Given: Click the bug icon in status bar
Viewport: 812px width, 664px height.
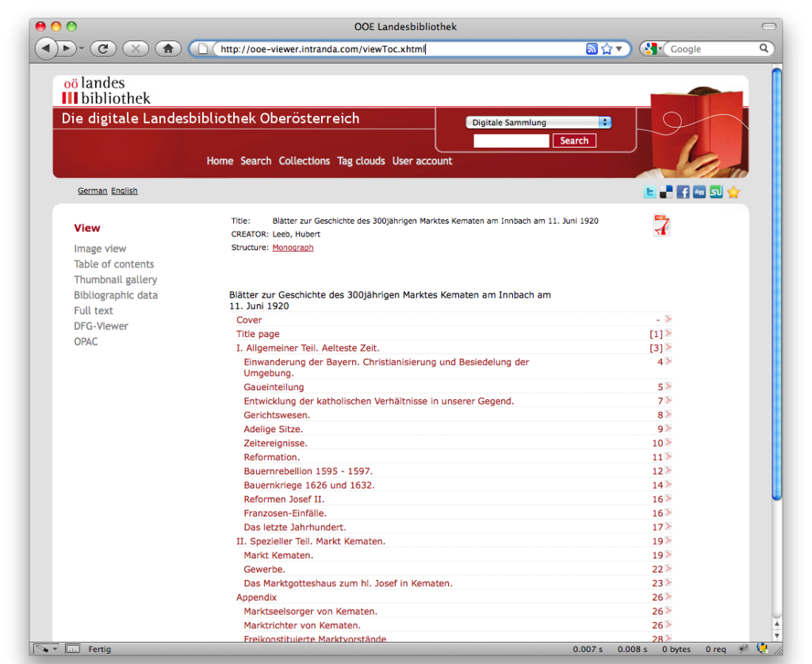Looking at the screenshot, I should coord(744,648).
